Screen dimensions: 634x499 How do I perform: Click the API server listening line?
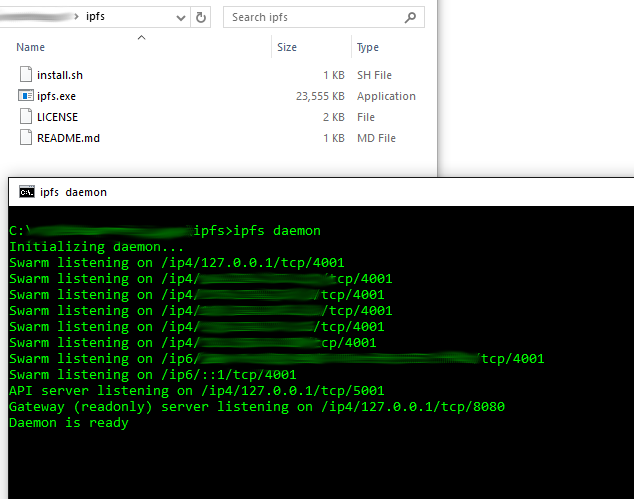pyautogui.click(x=197, y=390)
